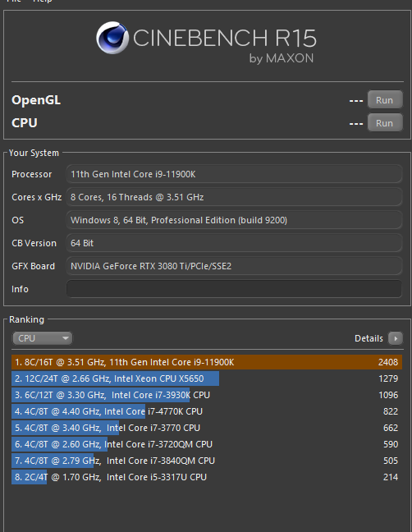Click the Cinebench sphere logo icon
The height and width of the screenshot is (532, 412).
tap(112, 38)
